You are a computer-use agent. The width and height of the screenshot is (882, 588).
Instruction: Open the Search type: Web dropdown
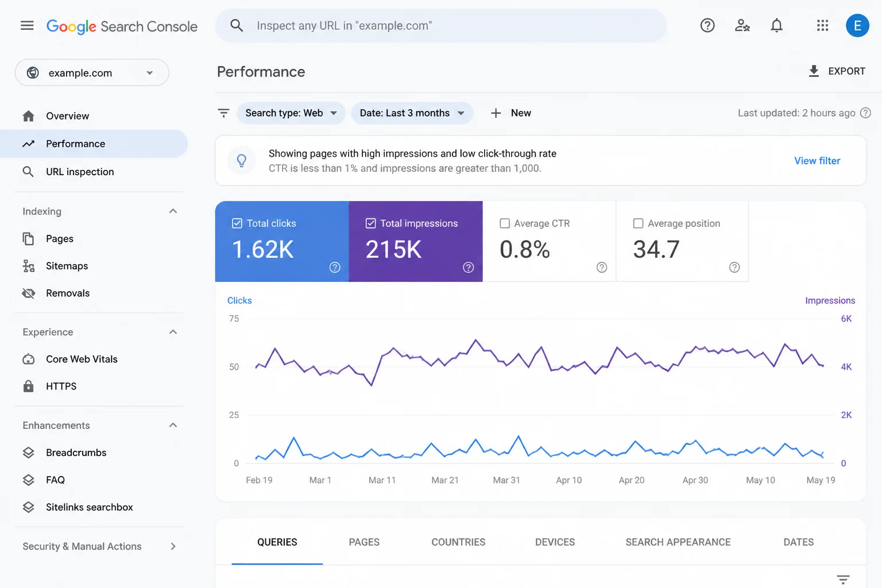click(291, 113)
